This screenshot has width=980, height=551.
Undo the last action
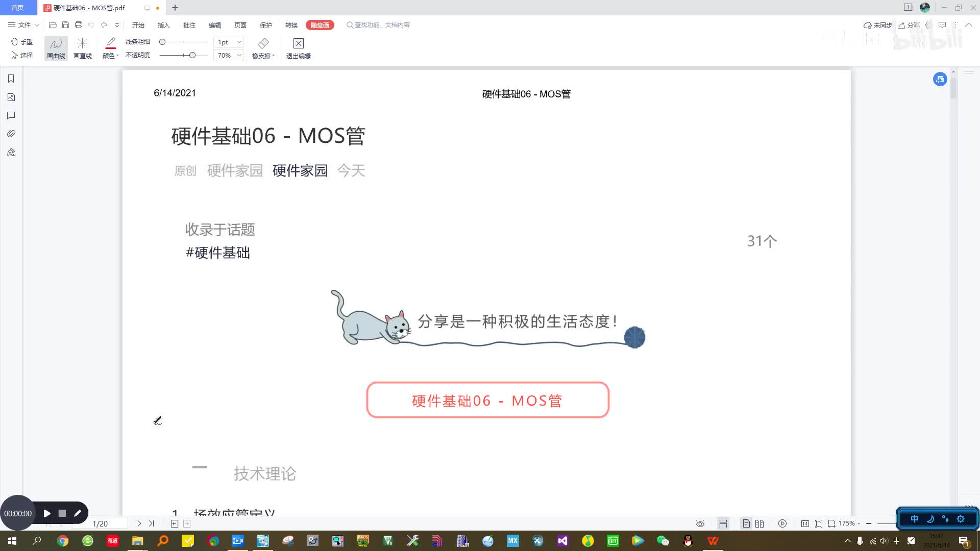pos(91,24)
